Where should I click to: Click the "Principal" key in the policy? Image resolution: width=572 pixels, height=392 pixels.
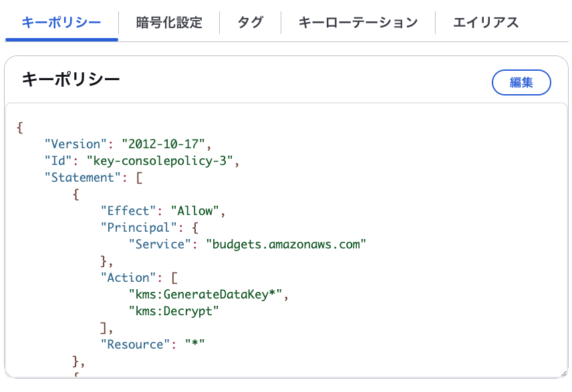pyautogui.click(x=138, y=227)
